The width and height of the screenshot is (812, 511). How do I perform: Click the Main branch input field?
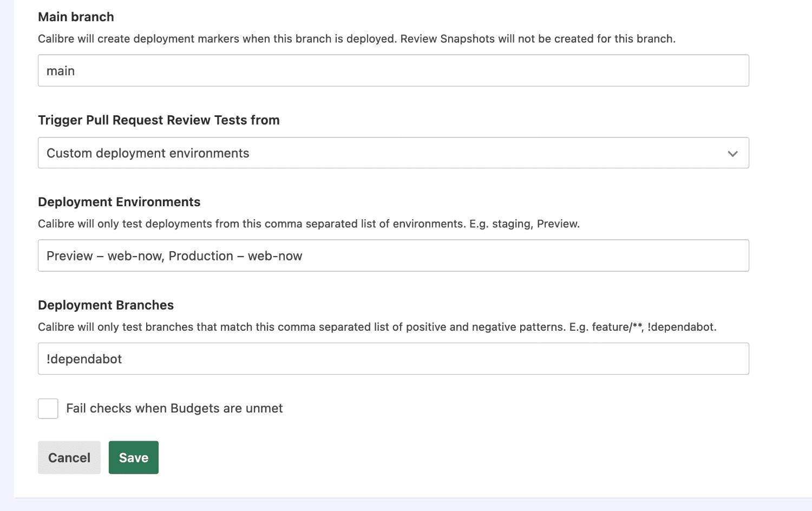click(393, 70)
